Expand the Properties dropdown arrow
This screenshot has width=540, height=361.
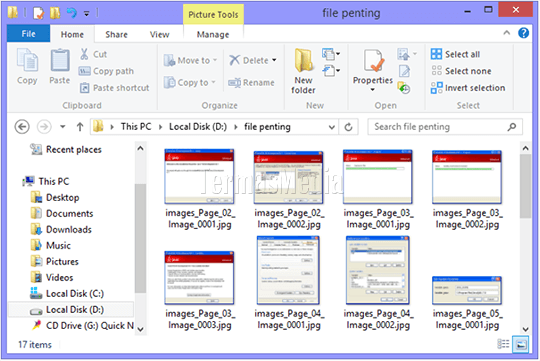click(373, 90)
